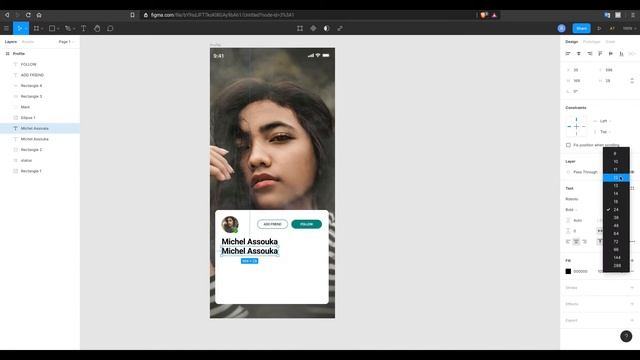Screen dimensions: 640x360
Task: Choose font size 288 in the list
Action: click(x=616, y=266)
